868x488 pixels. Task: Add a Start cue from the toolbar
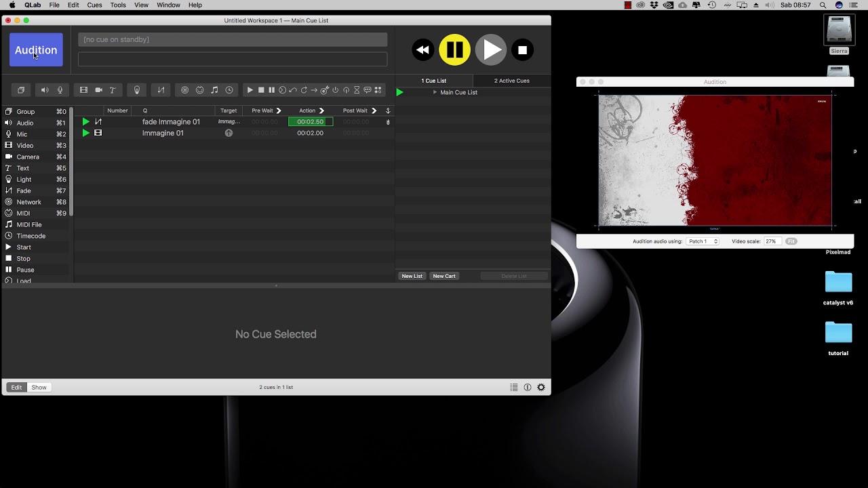click(250, 90)
